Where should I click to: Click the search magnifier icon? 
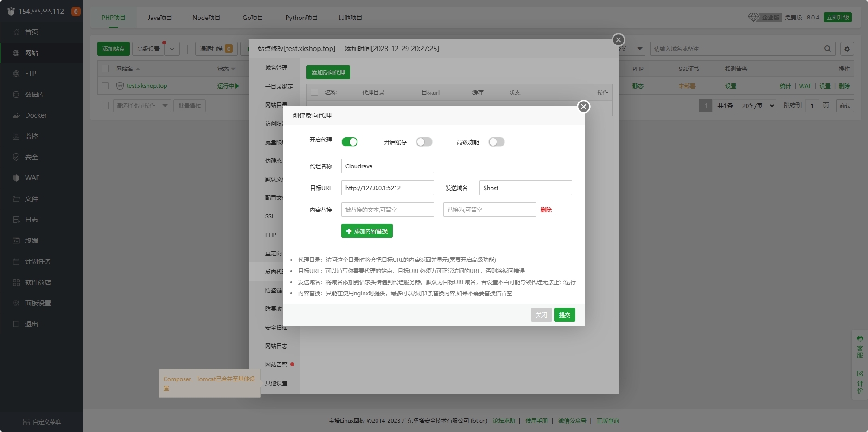[828, 49]
